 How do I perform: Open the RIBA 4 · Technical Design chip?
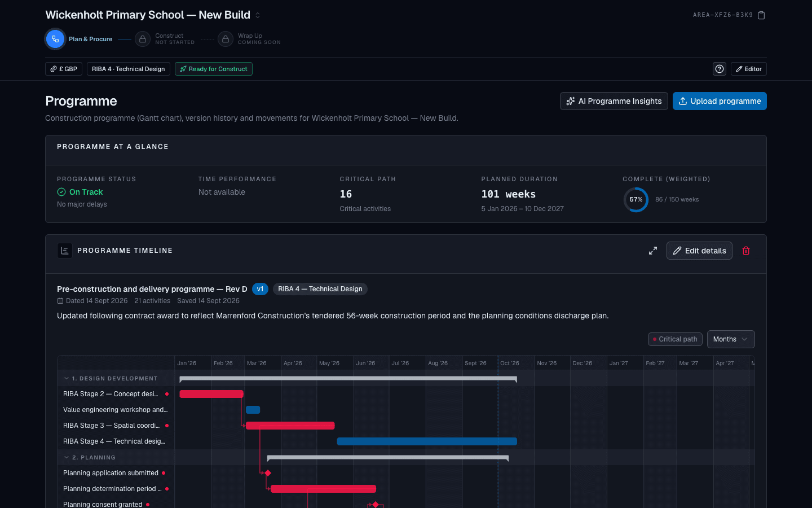tap(129, 69)
